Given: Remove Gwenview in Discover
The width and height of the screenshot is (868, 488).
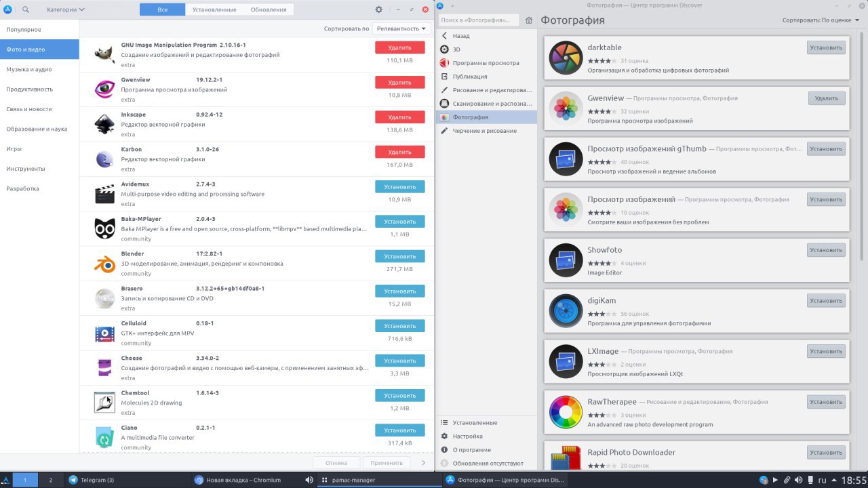Looking at the screenshot, I should pyautogui.click(x=827, y=98).
